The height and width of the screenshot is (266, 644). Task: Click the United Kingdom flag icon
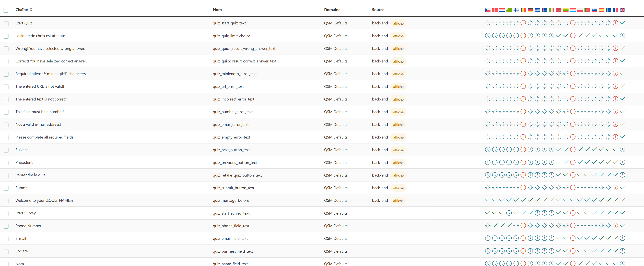[x=623, y=10]
